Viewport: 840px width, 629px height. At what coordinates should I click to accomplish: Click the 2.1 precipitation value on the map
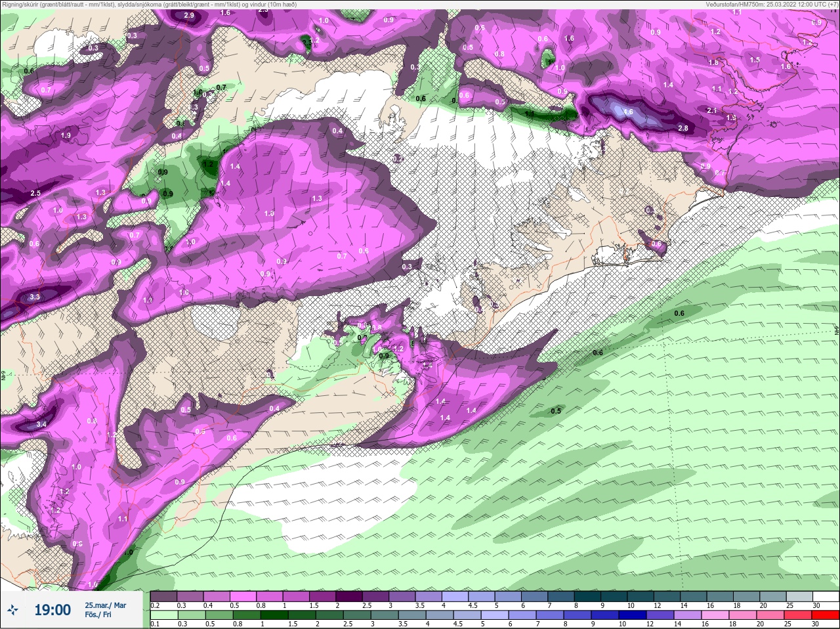pos(712,110)
